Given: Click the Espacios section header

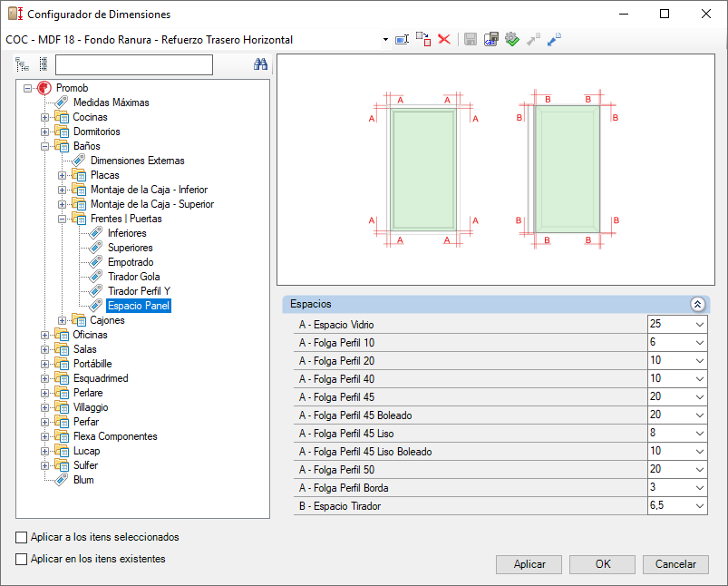Looking at the screenshot, I should [x=496, y=304].
